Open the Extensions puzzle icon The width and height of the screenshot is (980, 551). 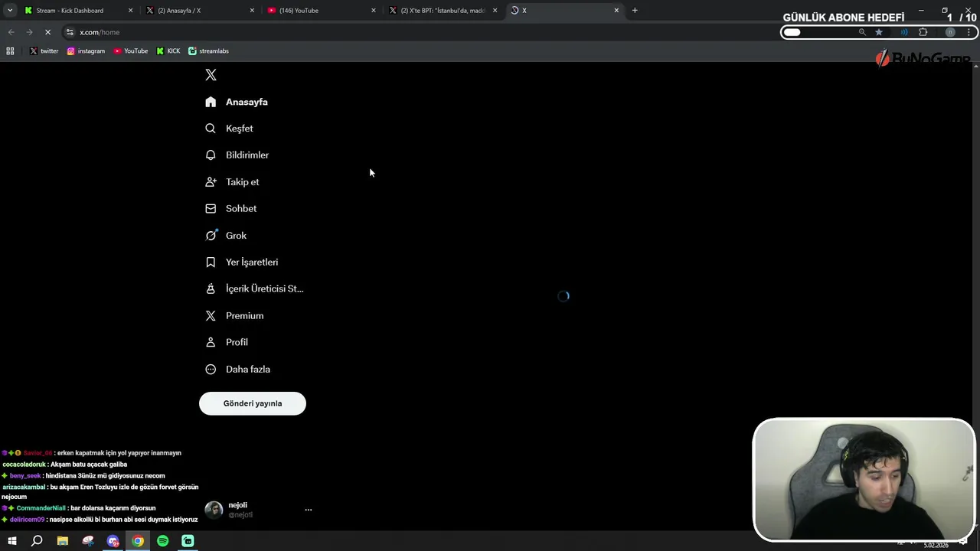pyautogui.click(x=923, y=32)
